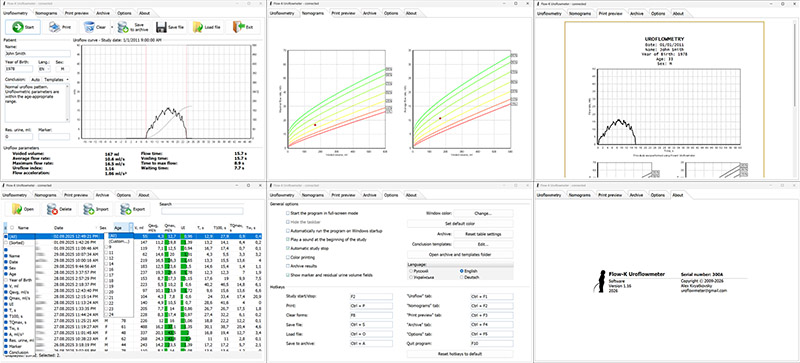
Task: Click 'Reset table settings' button
Action: pos(483,234)
